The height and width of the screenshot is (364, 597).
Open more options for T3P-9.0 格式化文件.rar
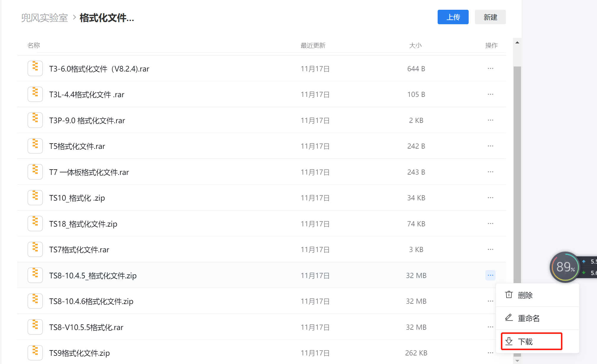coord(490,120)
